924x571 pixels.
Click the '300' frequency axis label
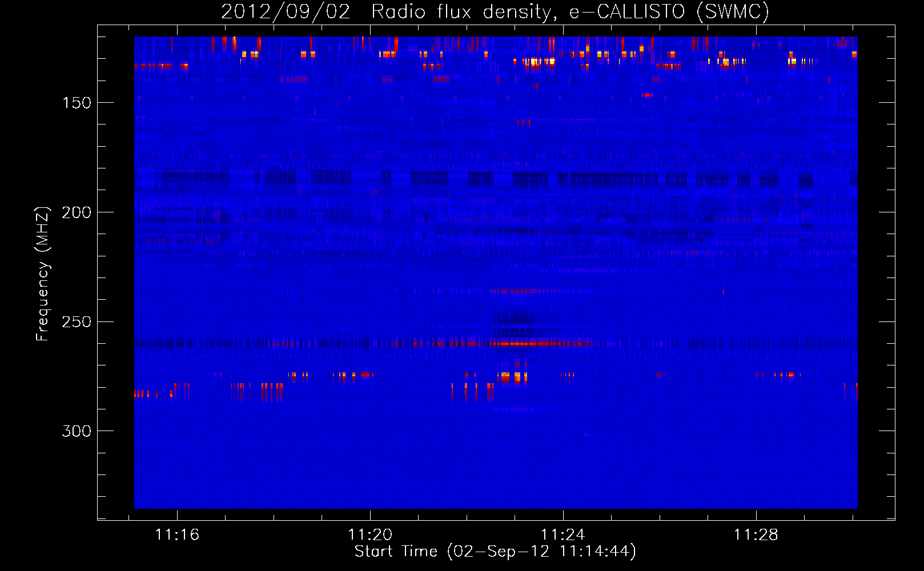pos(77,431)
